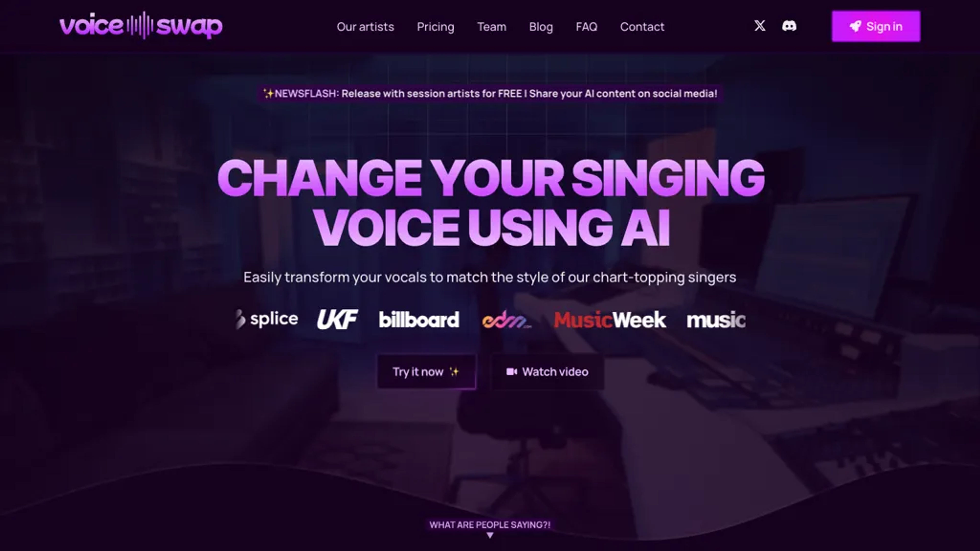Click the Billboard logo icon
Viewport: 980px width, 551px height.
coord(419,319)
